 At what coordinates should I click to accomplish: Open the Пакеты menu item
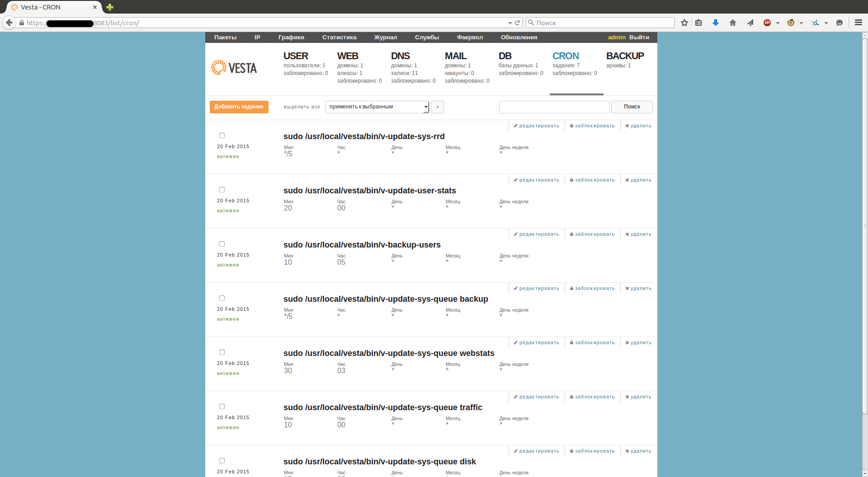[x=225, y=37]
